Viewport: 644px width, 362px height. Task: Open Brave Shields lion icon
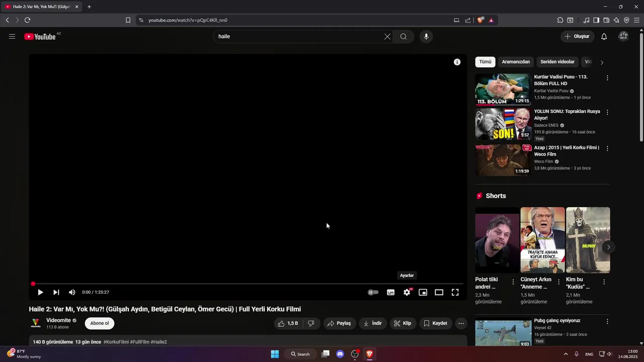pyautogui.click(x=480, y=20)
